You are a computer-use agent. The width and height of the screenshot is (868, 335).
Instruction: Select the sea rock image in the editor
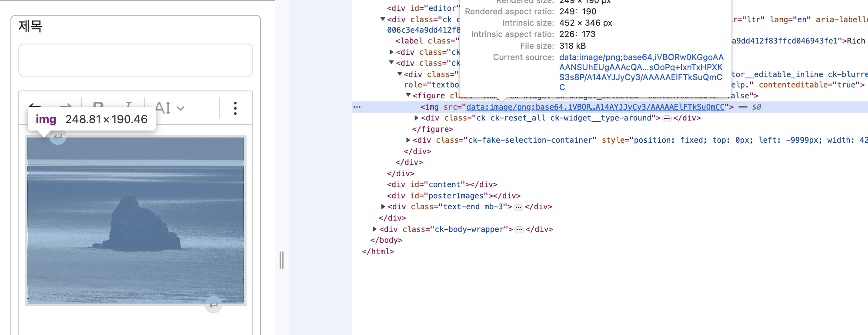(x=136, y=220)
